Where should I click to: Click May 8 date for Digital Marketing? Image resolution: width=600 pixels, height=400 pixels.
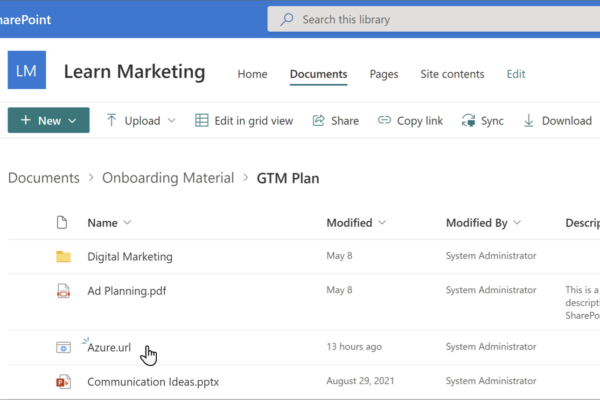(339, 255)
